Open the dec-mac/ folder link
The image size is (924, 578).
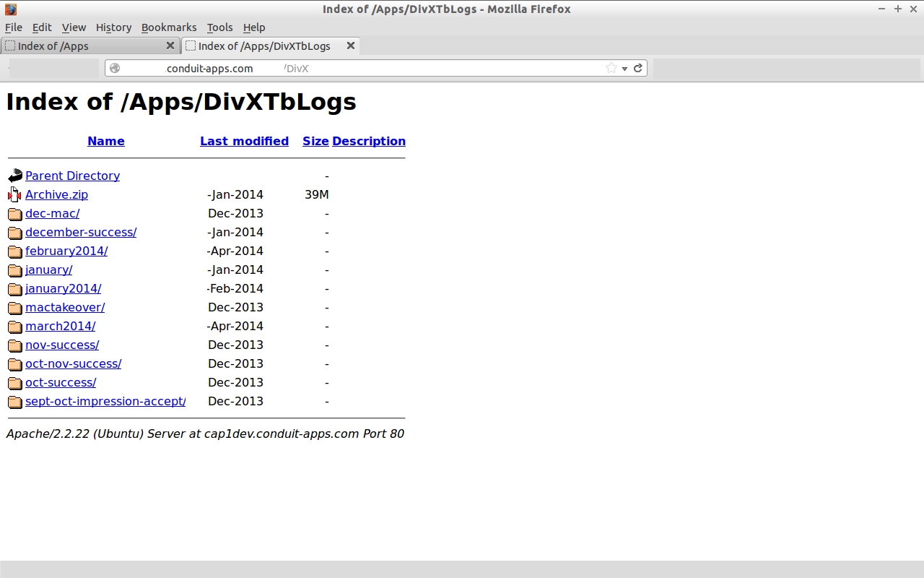point(52,213)
